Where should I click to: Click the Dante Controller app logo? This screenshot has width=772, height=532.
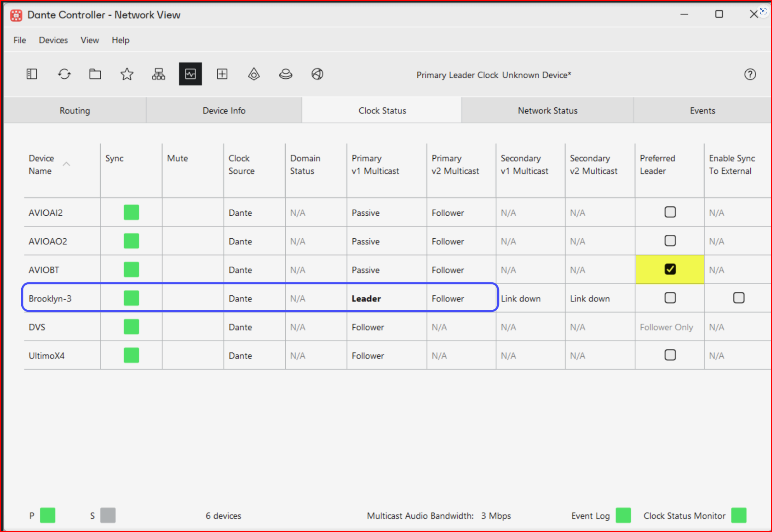pos(16,15)
